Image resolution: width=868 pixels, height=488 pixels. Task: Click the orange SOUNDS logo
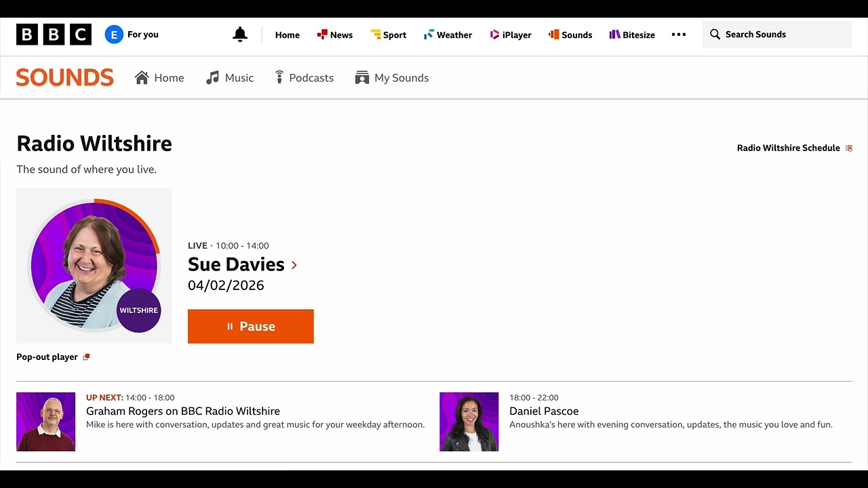coord(65,77)
